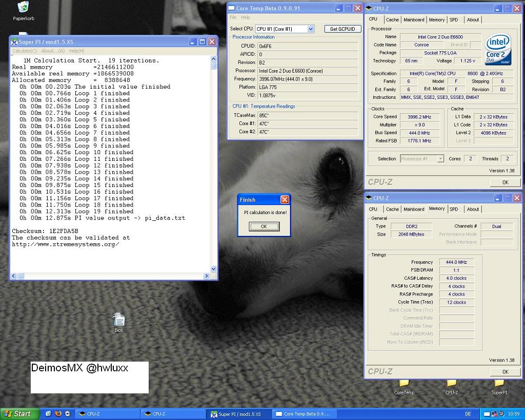
Task: Click the taskbar clock showing 10:59
Action: click(514, 414)
